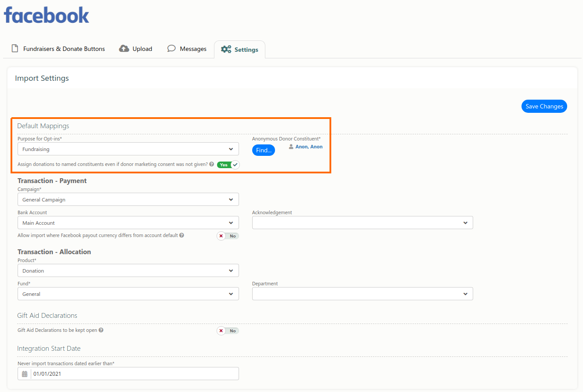Click the Save Changes button
The width and height of the screenshot is (583, 392).
coord(544,106)
